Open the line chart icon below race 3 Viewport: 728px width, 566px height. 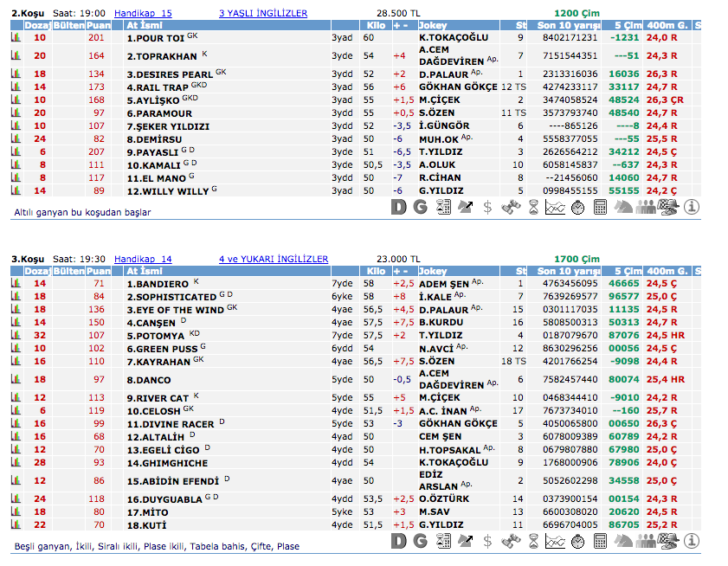point(556,542)
